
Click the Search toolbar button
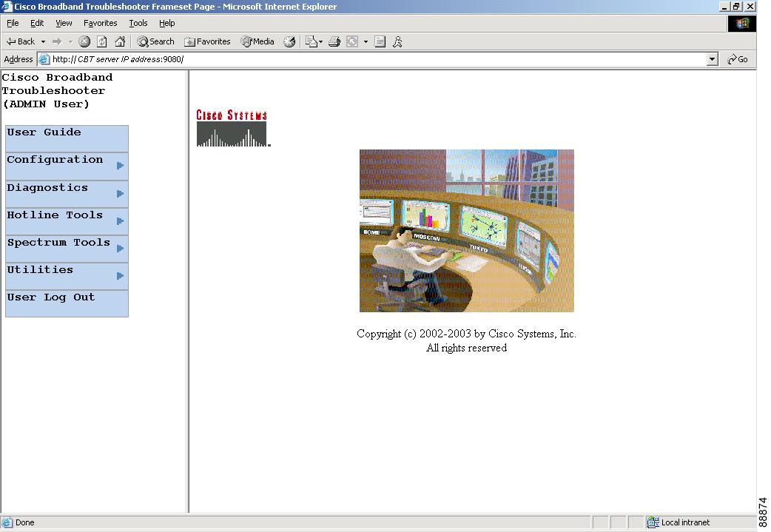click(x=156, y=41)
